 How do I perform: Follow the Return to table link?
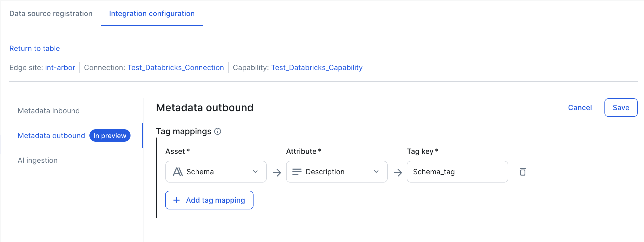pos(34,48)
